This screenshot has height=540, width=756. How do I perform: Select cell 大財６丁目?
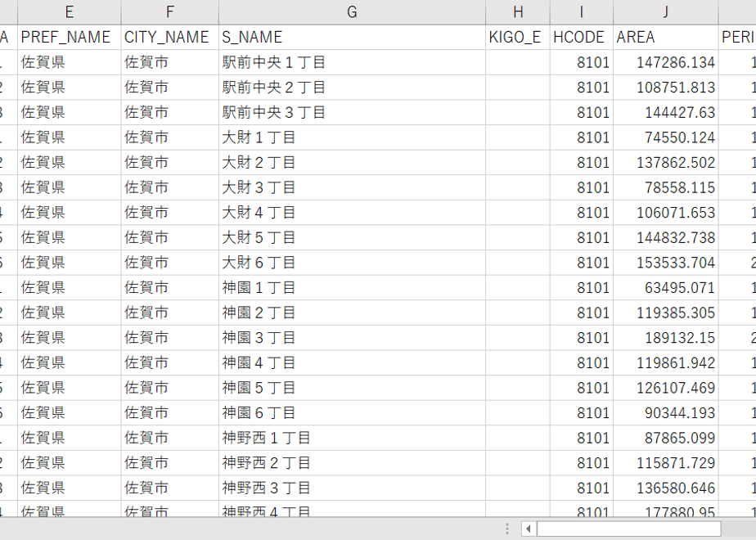(x=352, y=263)
